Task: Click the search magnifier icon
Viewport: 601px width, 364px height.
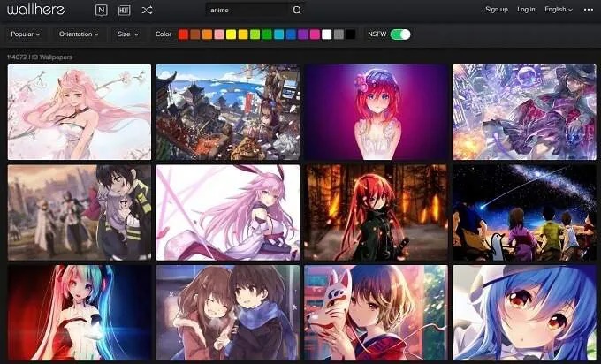Action: 297,11
